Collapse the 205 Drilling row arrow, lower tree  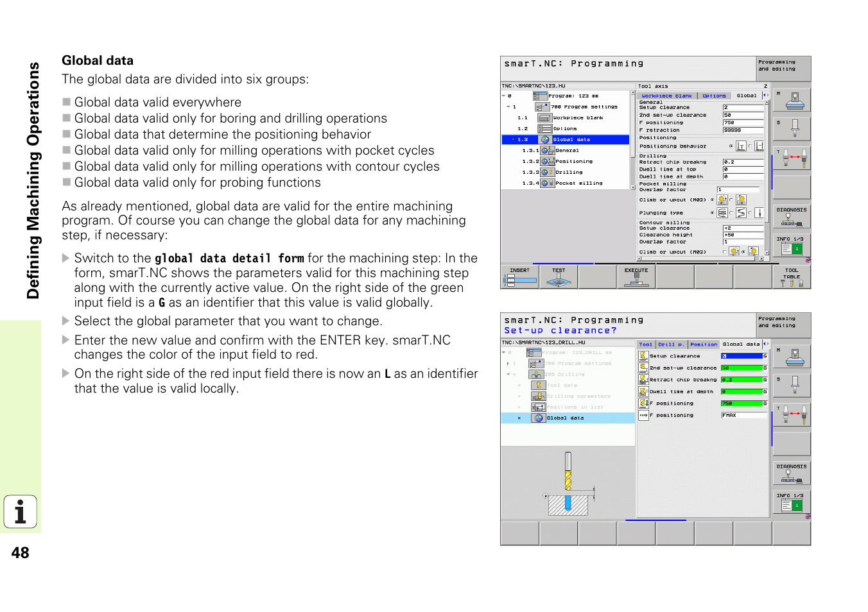pyautogui.click(x=508, y=375)
